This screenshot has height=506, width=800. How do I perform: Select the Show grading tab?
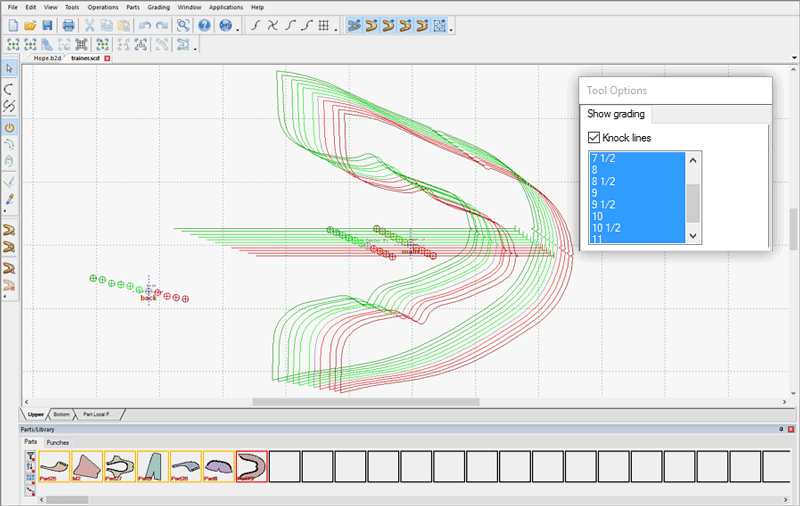616,114
